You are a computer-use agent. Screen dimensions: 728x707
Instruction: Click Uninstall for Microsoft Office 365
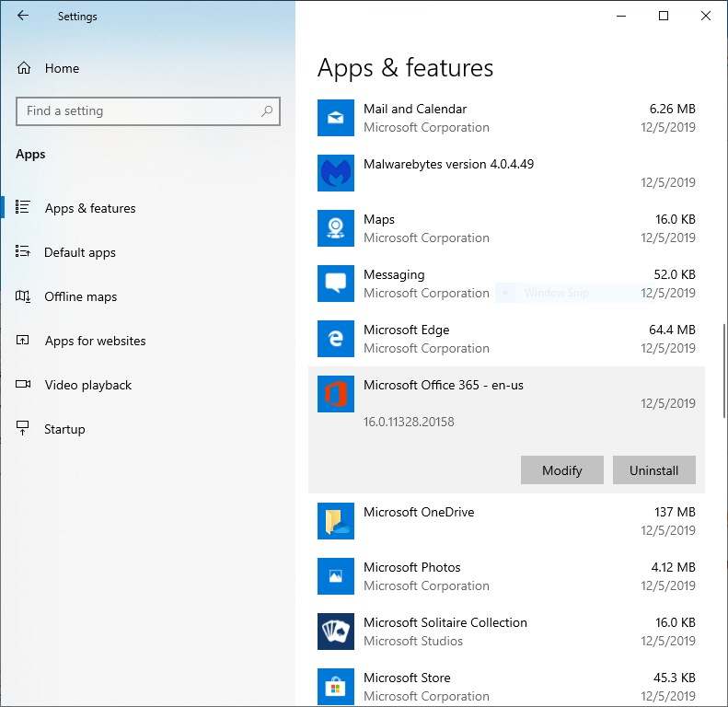pos(654,470)
